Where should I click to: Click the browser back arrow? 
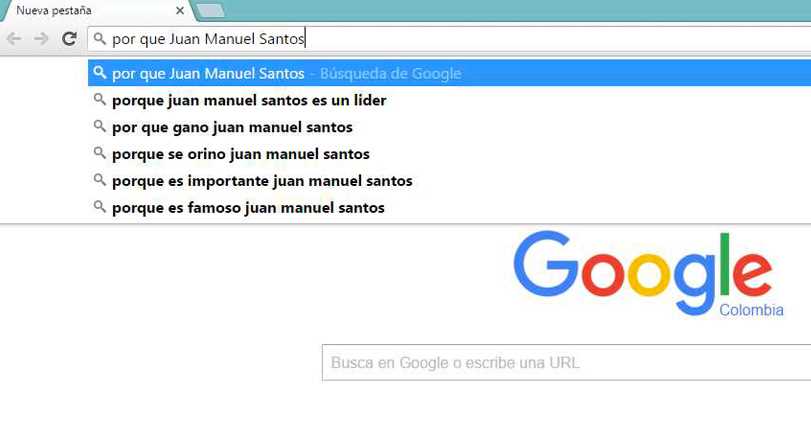click(14, 39)
